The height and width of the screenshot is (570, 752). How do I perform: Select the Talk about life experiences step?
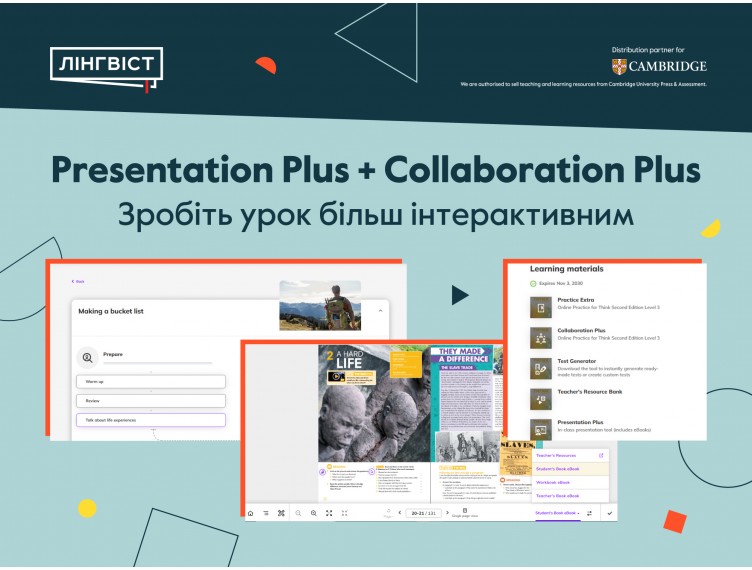151,420
